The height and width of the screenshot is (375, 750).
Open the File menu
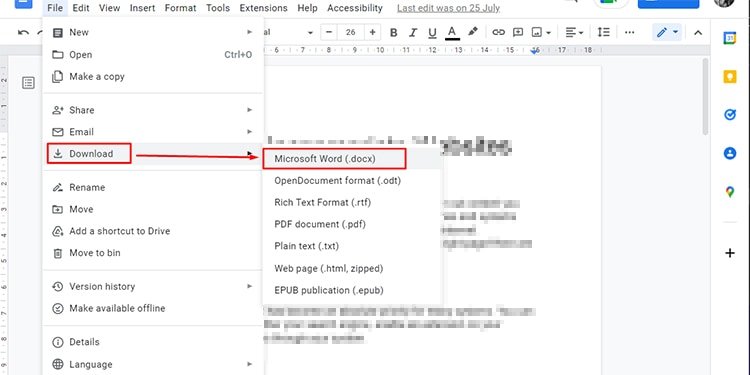point(55,8)
